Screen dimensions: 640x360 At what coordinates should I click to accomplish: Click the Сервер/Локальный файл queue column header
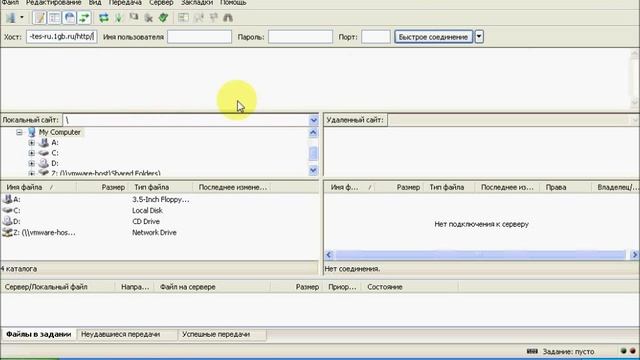(58, 287)
